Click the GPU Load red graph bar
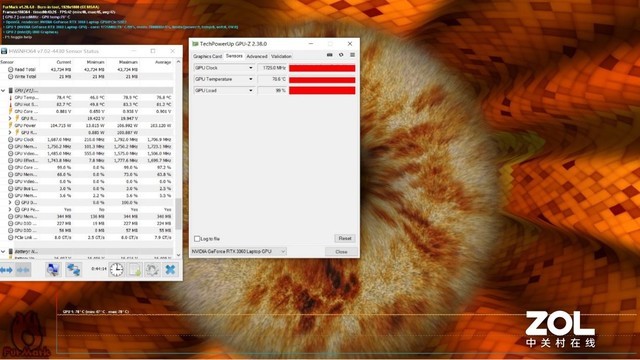The image size is (640, 360). tap(322, 90)
